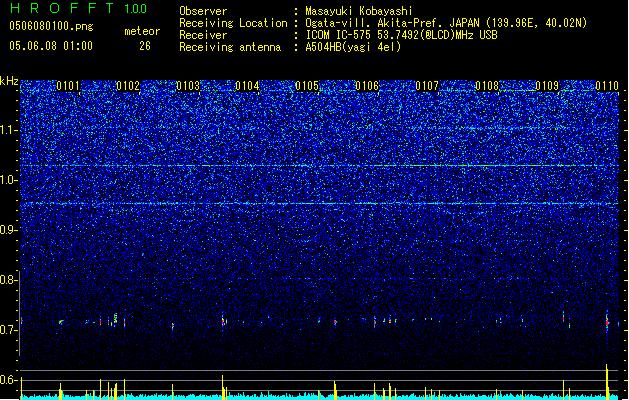Click the 'meteor' count label
The image size is (629, 400).
(x=142, y=31)
